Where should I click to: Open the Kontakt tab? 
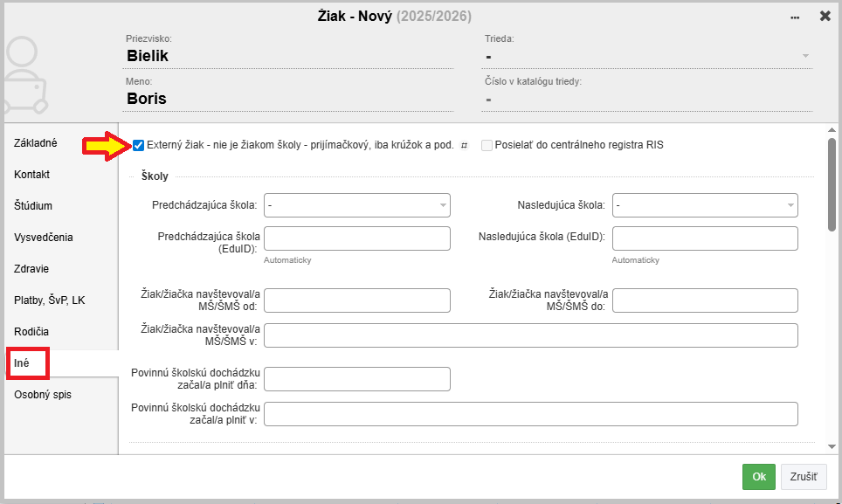(x=32, y=175)
